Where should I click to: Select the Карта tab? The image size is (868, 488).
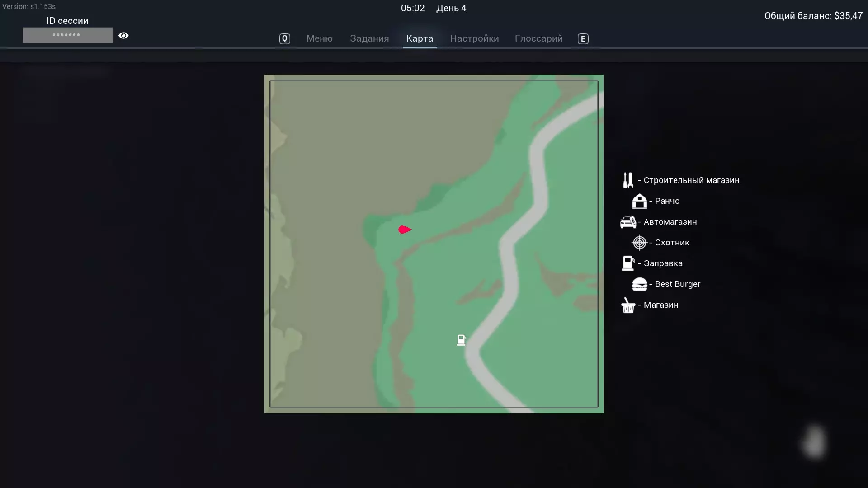(x=420, y=38)
